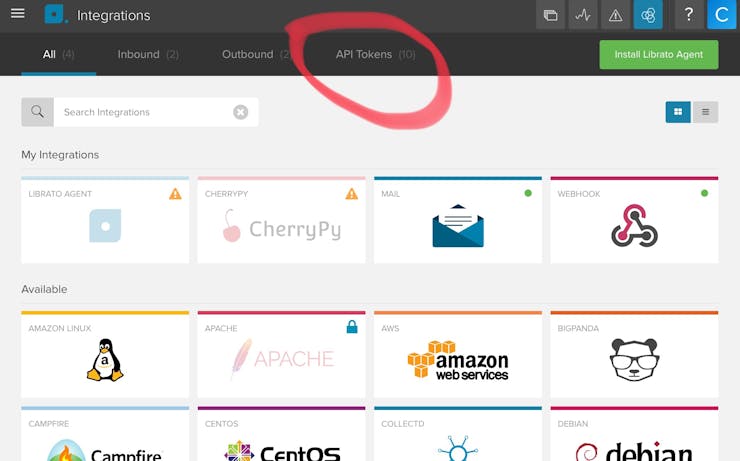The width and height of the screenshot is (740, 461).
Task: Click the Librato logo icon
Action: tap(54, 14)
